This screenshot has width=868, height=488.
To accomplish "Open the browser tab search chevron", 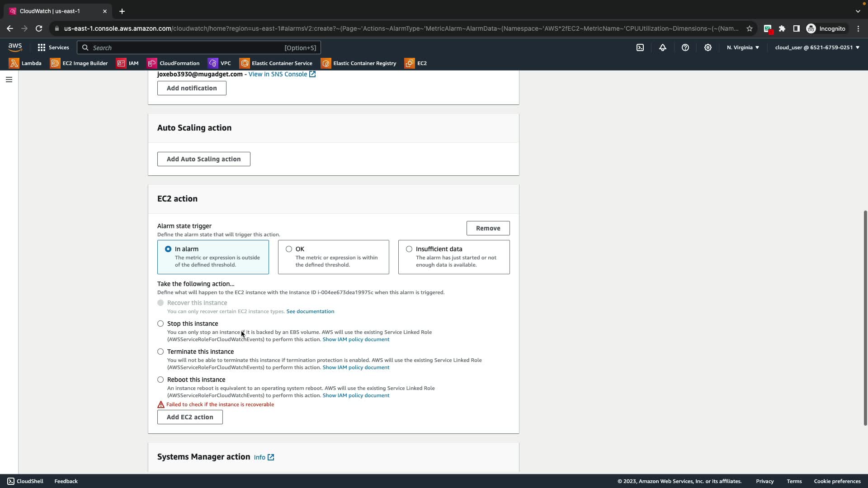I will pos(858,11).
